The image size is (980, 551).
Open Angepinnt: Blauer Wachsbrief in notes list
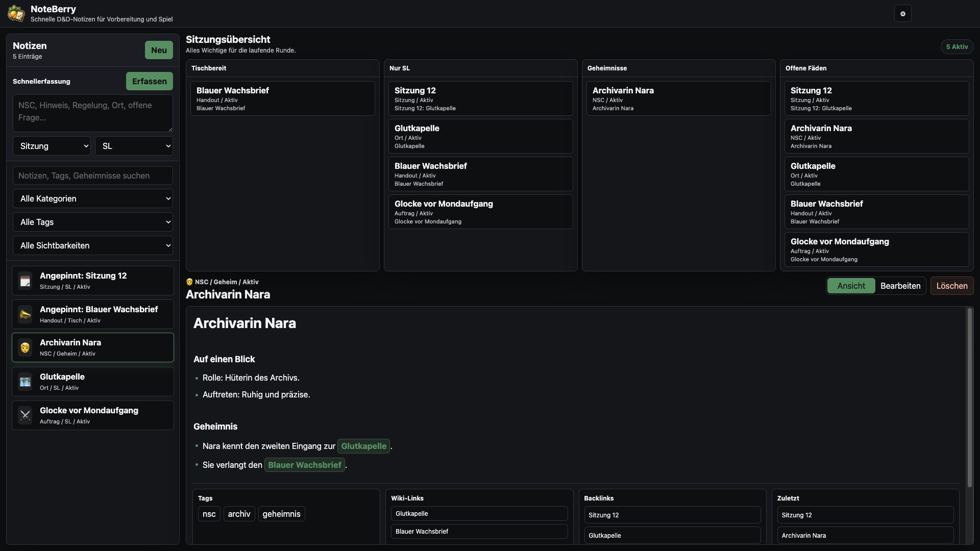click(x=93, y=314)
